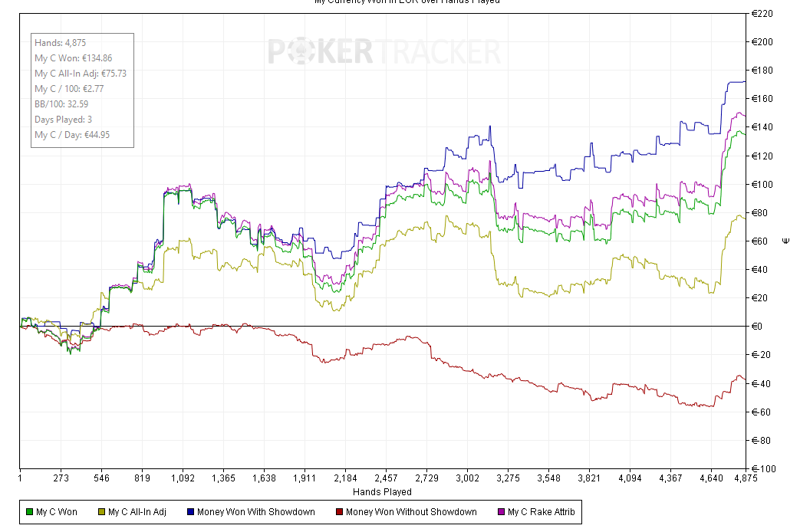Click the x-axis tick label '3,002'

467,478
